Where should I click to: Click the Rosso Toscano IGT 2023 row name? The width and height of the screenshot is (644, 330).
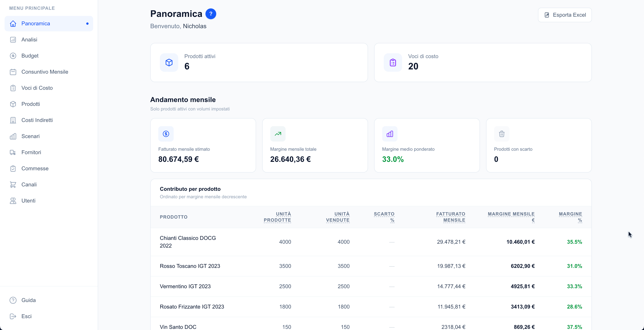coord(190,266)
